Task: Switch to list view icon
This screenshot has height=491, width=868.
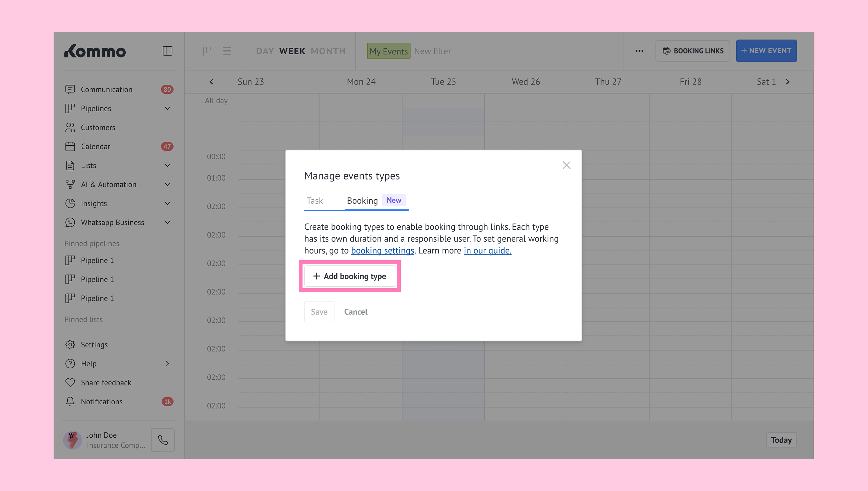Action: 227,51
